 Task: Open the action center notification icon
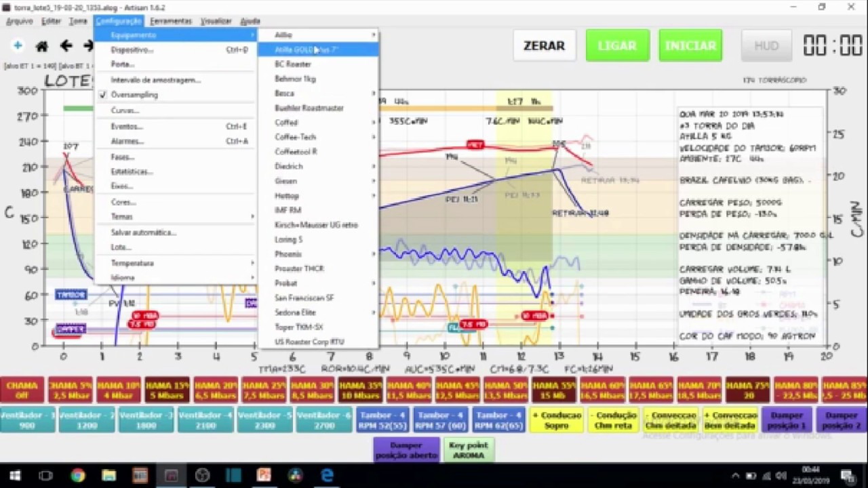tap(848, 476)
